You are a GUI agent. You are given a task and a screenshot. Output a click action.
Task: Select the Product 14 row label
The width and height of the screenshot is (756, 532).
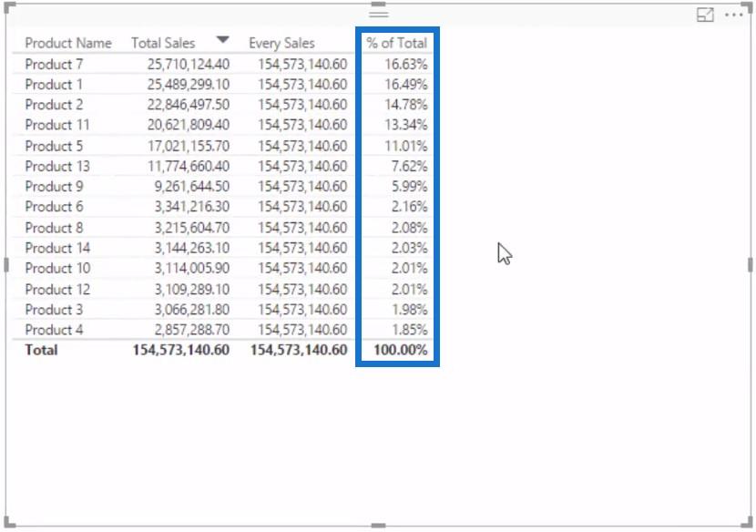click(x=57, y=248)
